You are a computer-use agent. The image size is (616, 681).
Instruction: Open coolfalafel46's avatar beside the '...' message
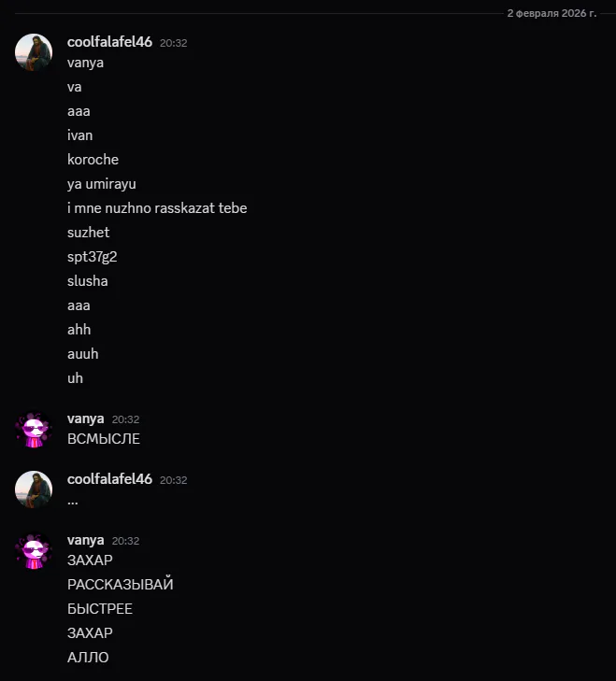tap(34, 489)
